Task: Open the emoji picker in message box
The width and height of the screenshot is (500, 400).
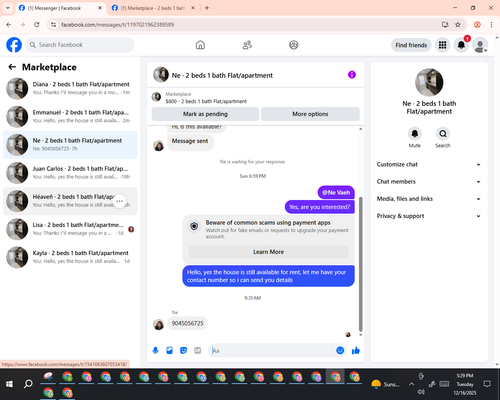Action: tap(340, 350)
